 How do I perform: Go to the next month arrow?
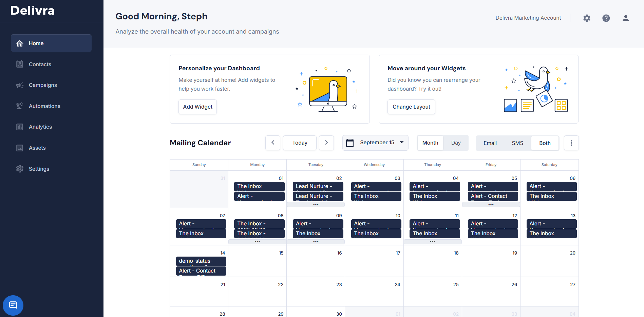[326, 143]
